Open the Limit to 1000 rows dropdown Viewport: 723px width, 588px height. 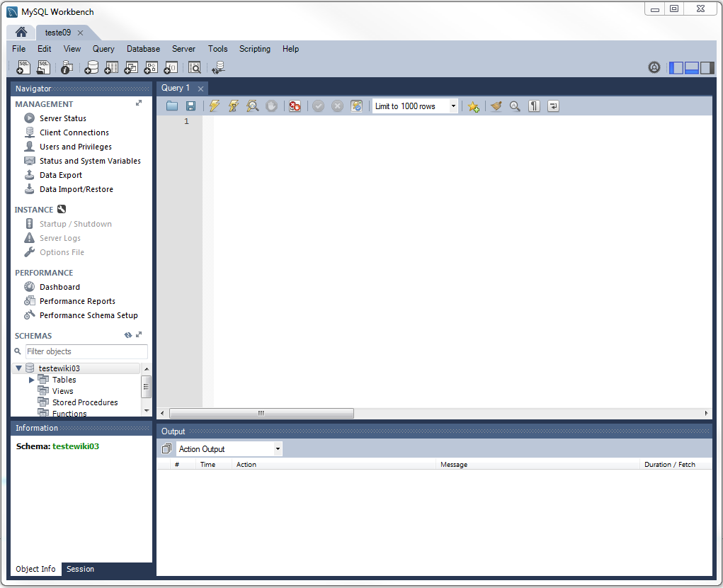pyautogui.click(x=452, y=106)
